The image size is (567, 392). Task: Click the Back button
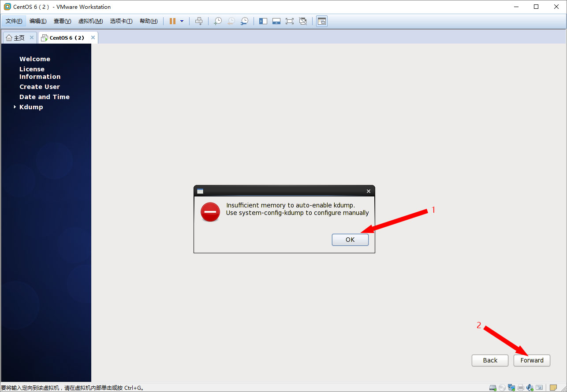(490, 360)
